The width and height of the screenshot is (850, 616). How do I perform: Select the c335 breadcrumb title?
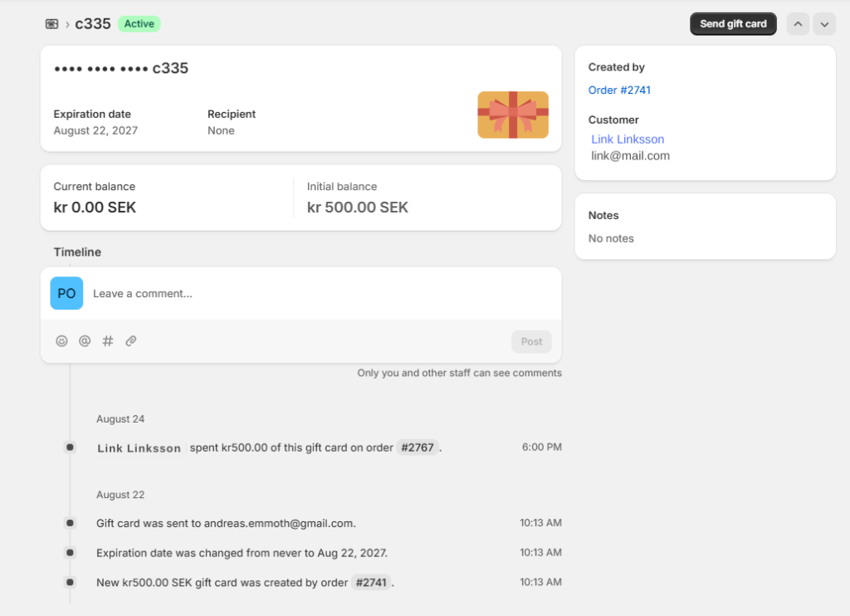coord(91,23)
